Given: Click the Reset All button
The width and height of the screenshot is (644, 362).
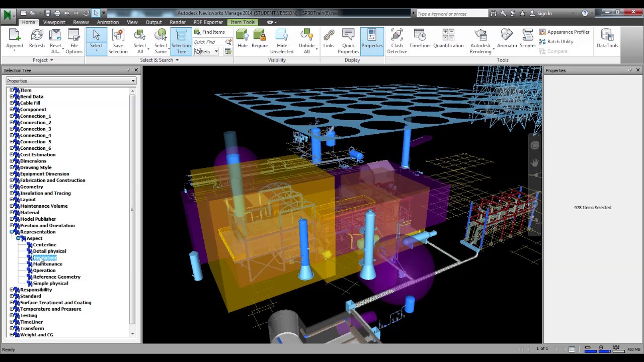Looking at the screenshot, I should [55, 41].
